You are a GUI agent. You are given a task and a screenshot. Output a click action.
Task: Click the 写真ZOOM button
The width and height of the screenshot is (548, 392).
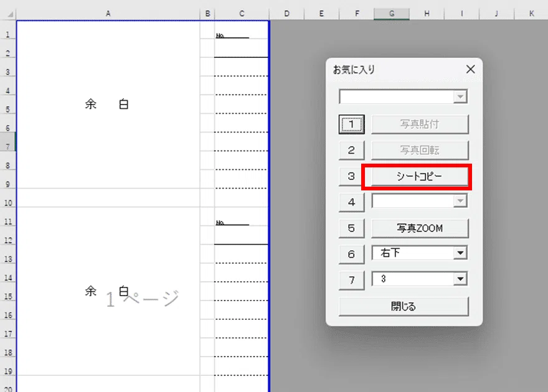pyautogui.click(x=419, y=228)
